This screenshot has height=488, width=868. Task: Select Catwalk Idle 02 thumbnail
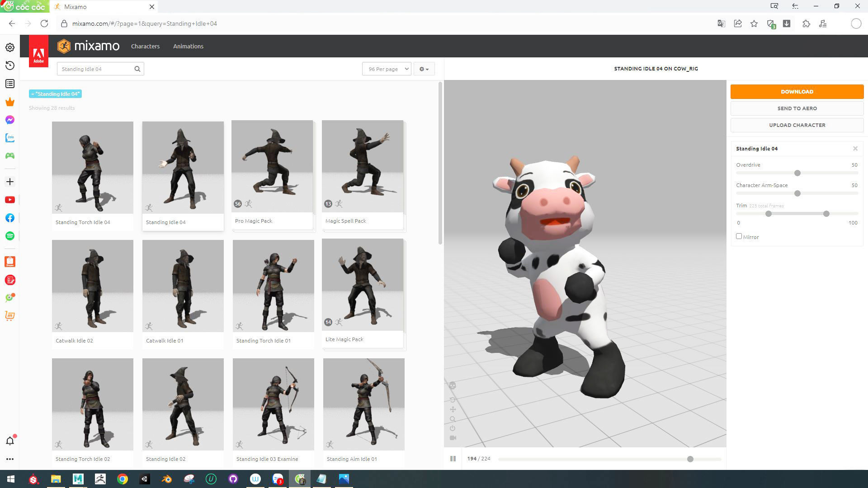(x=93, y=286)
